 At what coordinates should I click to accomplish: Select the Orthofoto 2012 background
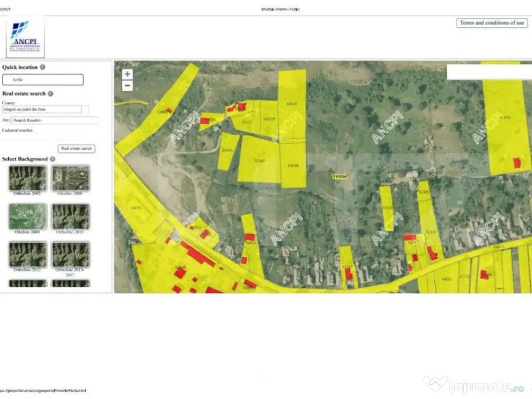(x=27, y=254)
